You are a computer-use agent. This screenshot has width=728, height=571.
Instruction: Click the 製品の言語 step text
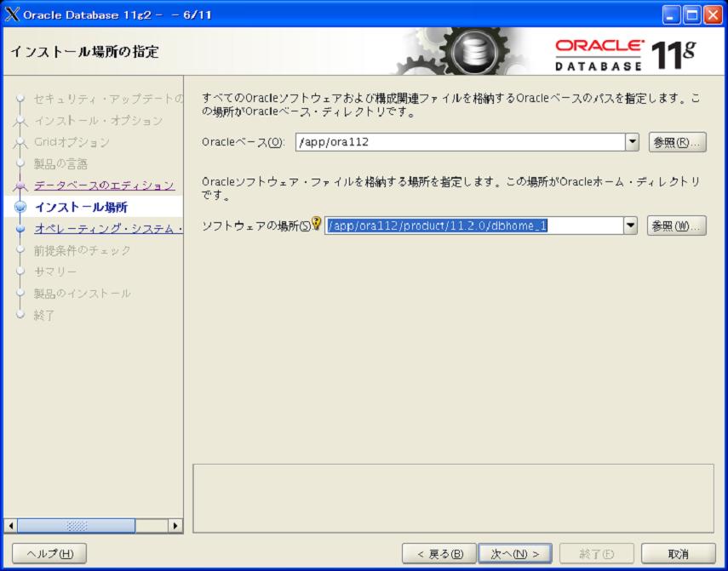tap(60, 163)
